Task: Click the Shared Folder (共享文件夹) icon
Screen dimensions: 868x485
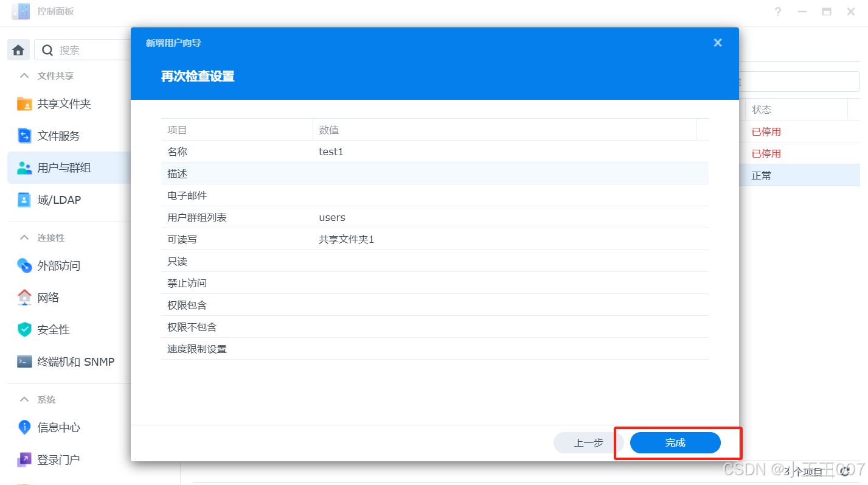Action: pos(24,104)
